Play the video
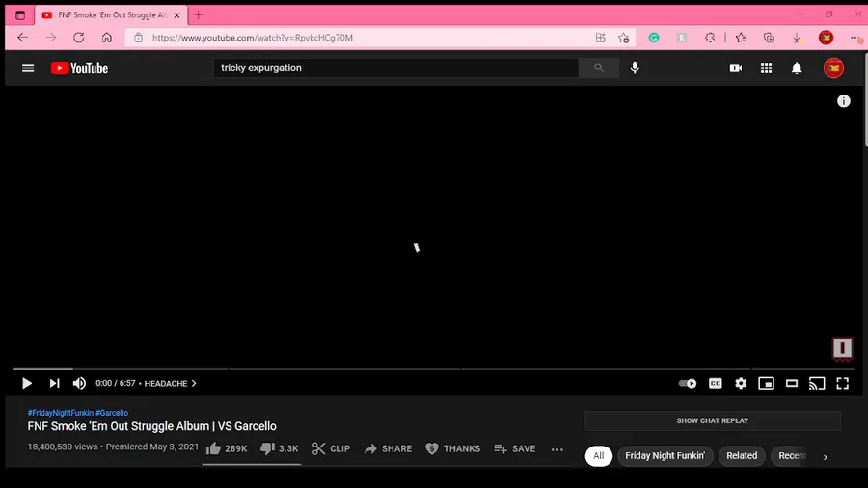Image resolution: width=868 pixels, height=488 pixels. 27,383
